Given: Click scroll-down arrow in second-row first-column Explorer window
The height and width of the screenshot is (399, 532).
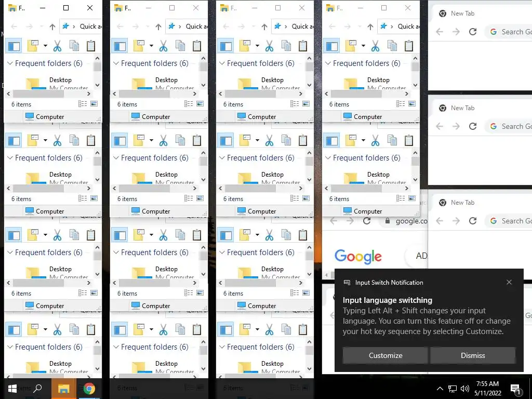Looking at the screenshot, I should pyautogui.click(x=97, y=179).
